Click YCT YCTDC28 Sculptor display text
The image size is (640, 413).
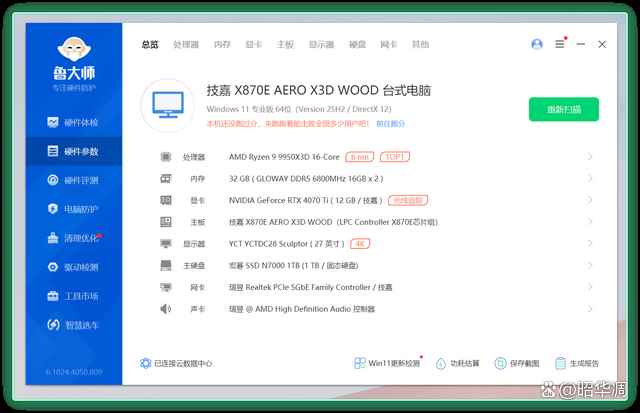point(286,244)
